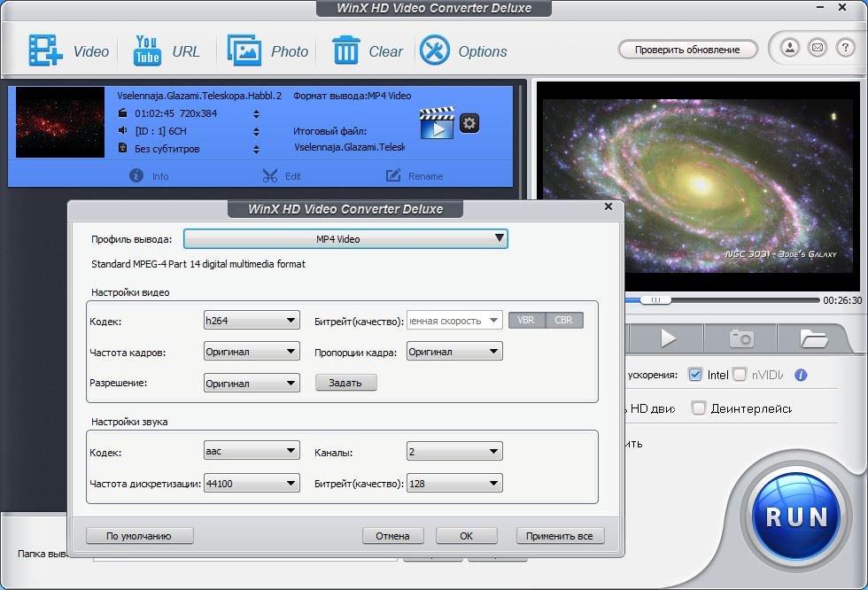Click the file name Vselennaja.Glazami.Teleskopa.Habbl.2
Image resolution: width=868 pixels, height=590 pixels.
[199, 96]
